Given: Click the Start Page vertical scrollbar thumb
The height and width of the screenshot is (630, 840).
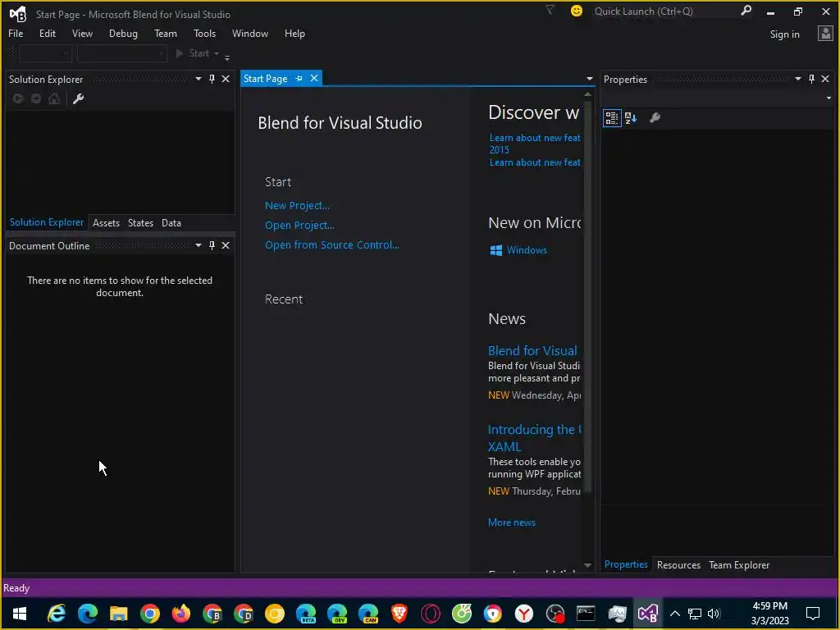Looking at the screenshot, I should [587, 296].
